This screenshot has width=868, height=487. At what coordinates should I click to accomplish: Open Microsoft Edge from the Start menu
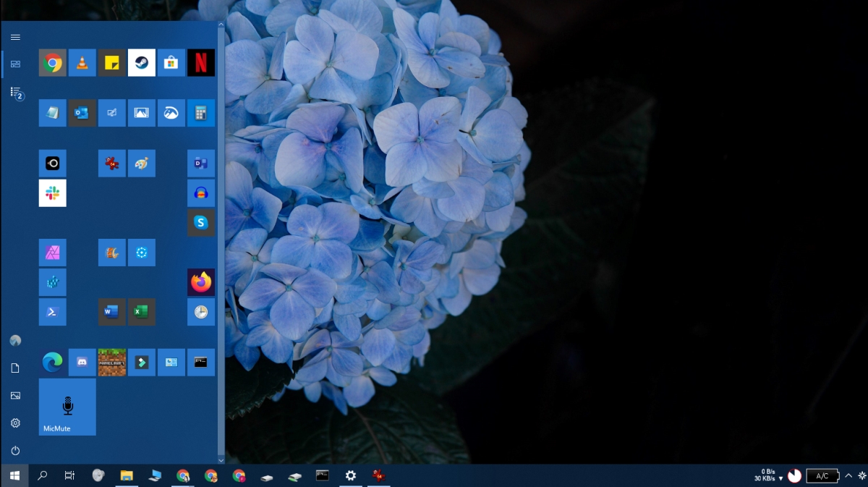52,362
